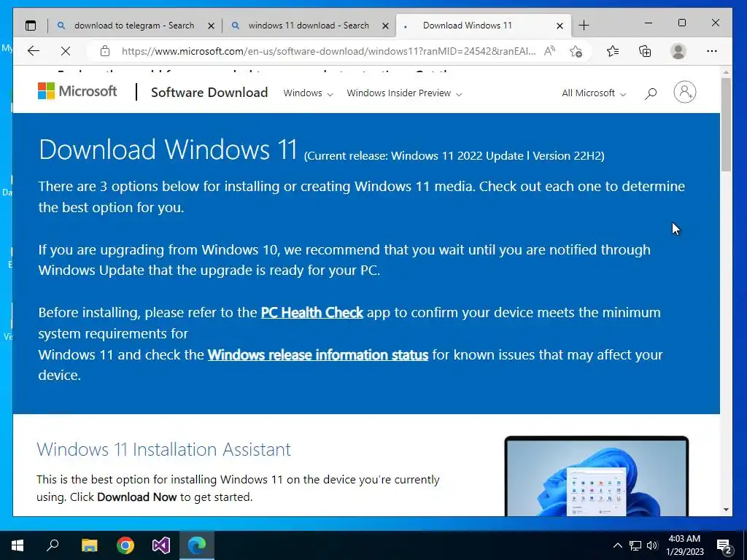
Task: Open the Collections panel
Action: tap(645, 51)
